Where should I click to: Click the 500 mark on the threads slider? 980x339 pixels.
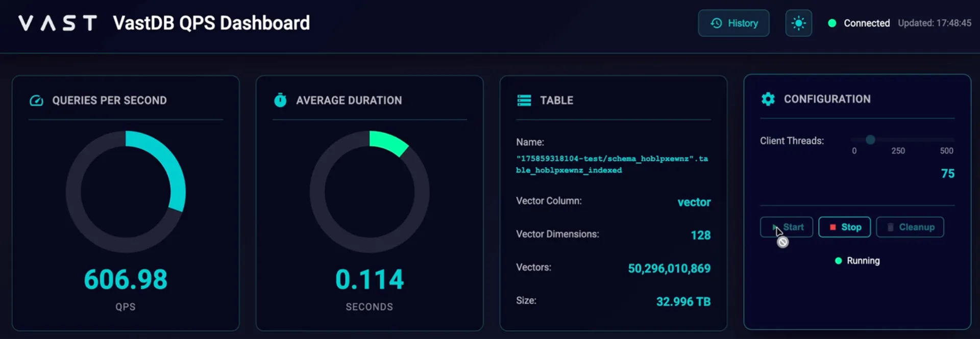pyautogui.click(x=946, y=151)
